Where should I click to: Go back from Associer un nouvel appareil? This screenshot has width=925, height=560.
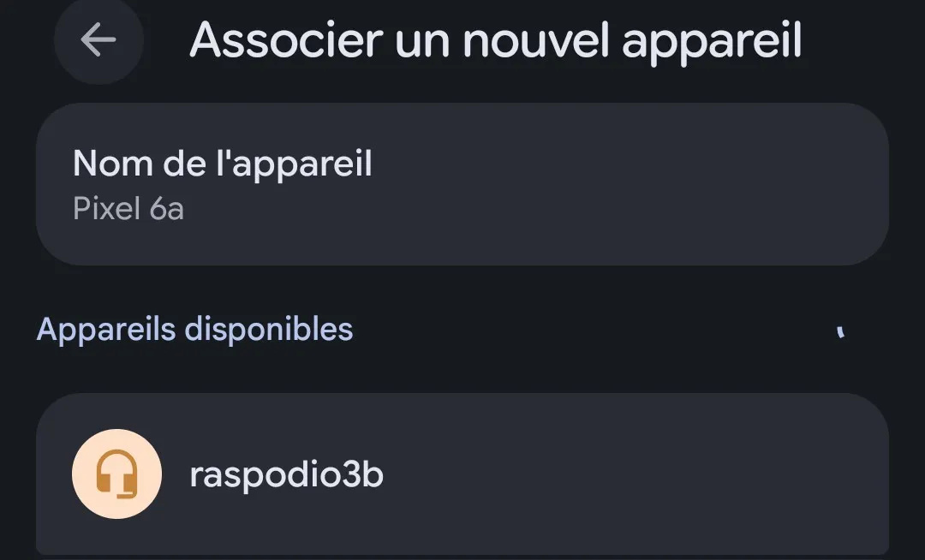[x=98, y=39]
